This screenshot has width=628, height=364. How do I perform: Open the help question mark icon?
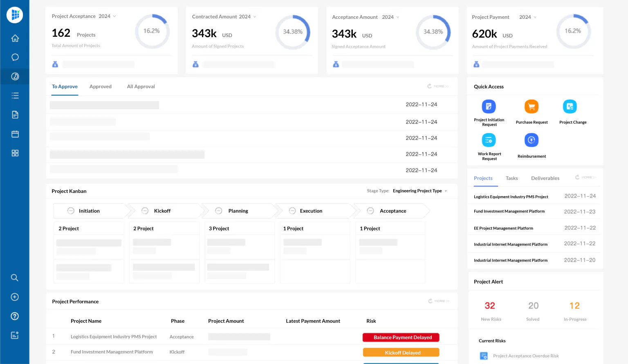pyautogui.click(x=15, y=316)
